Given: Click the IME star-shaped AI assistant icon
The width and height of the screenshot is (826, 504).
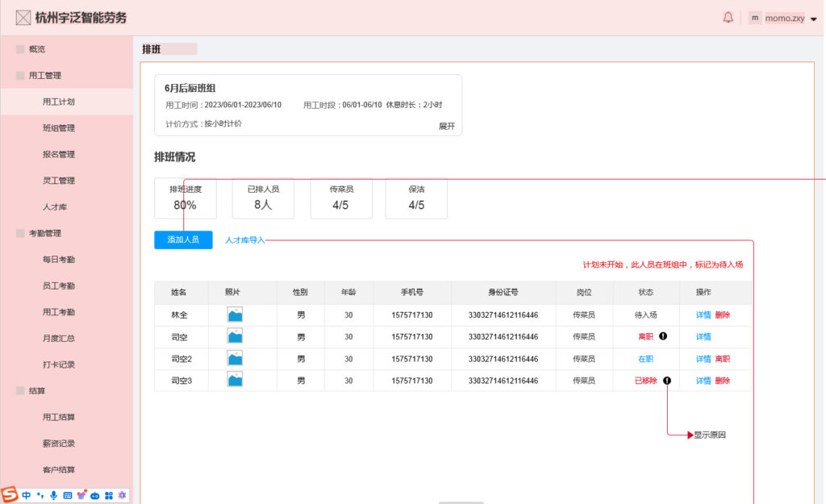Looking at the screenshot, I should (123, 495).
